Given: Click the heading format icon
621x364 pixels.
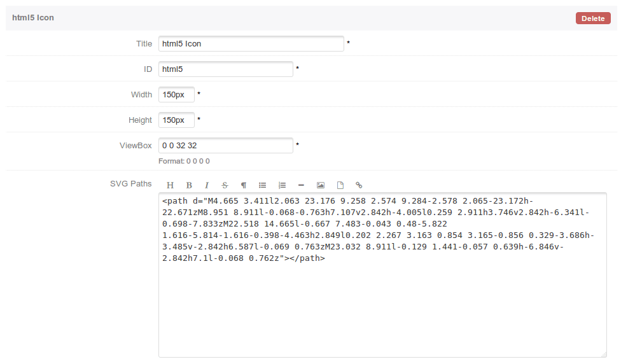Looking at the screenshot, I should point(170,185).
